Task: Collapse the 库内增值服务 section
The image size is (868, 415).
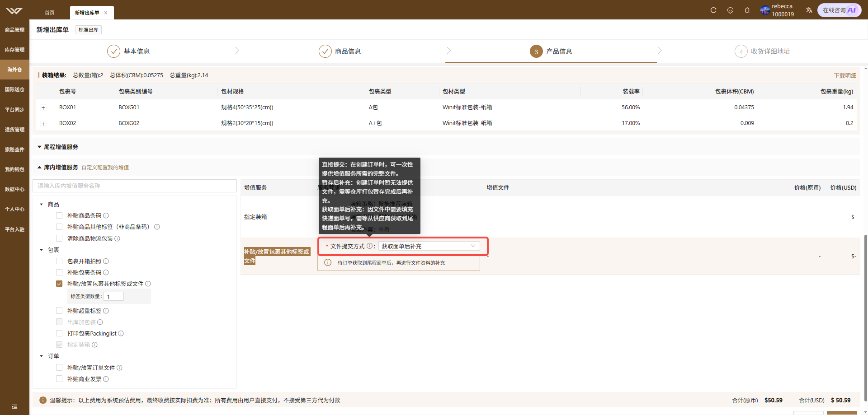Action: point(39,167)
